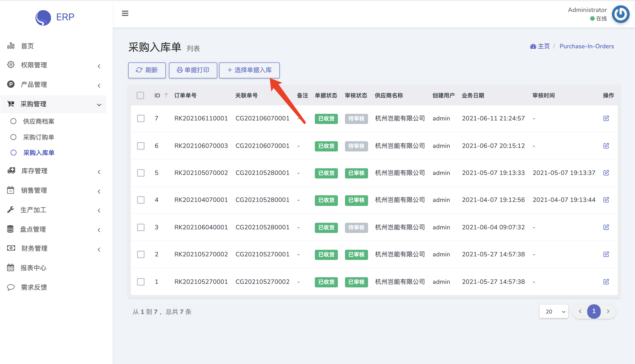
Task: Click the hamburger menu toggle icon
Action: (x=125, y=13)
